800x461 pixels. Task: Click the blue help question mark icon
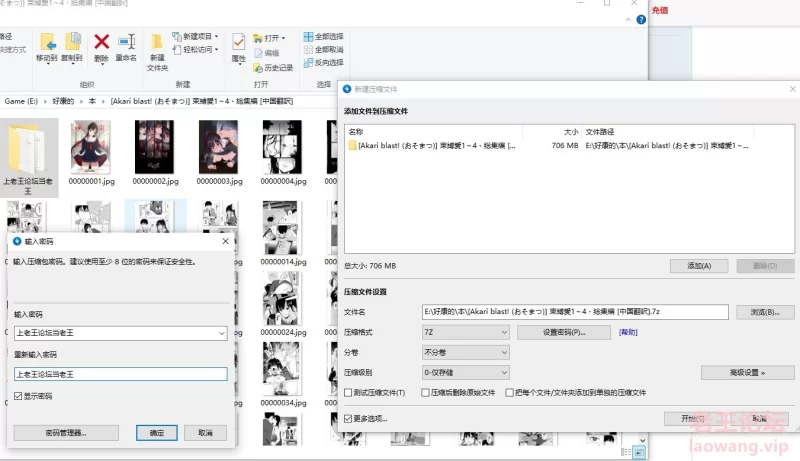(641, 20)
